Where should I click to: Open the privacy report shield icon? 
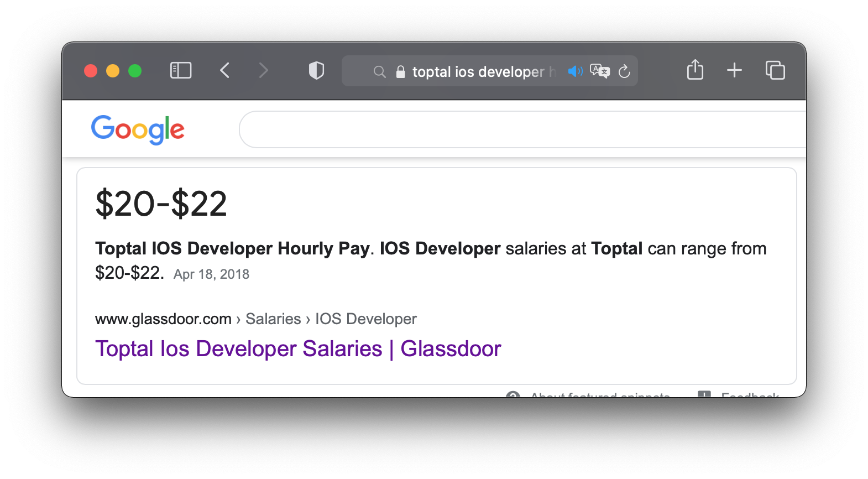click(316, 71)
